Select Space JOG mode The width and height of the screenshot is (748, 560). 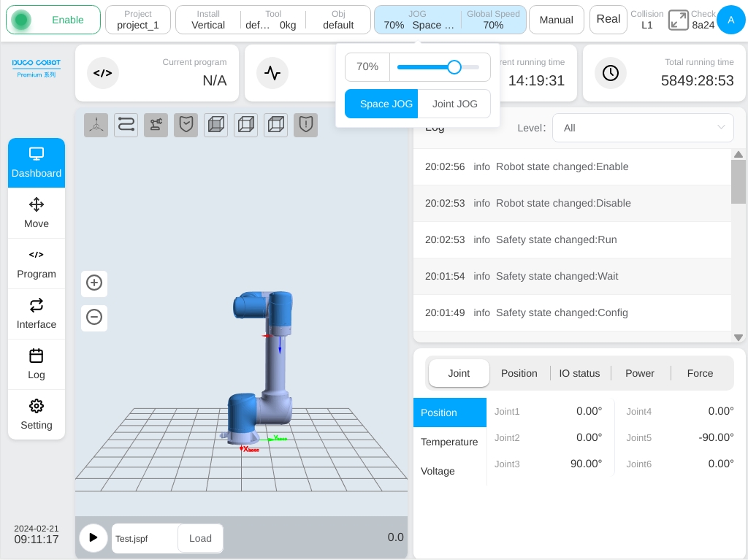coord(381,104)
